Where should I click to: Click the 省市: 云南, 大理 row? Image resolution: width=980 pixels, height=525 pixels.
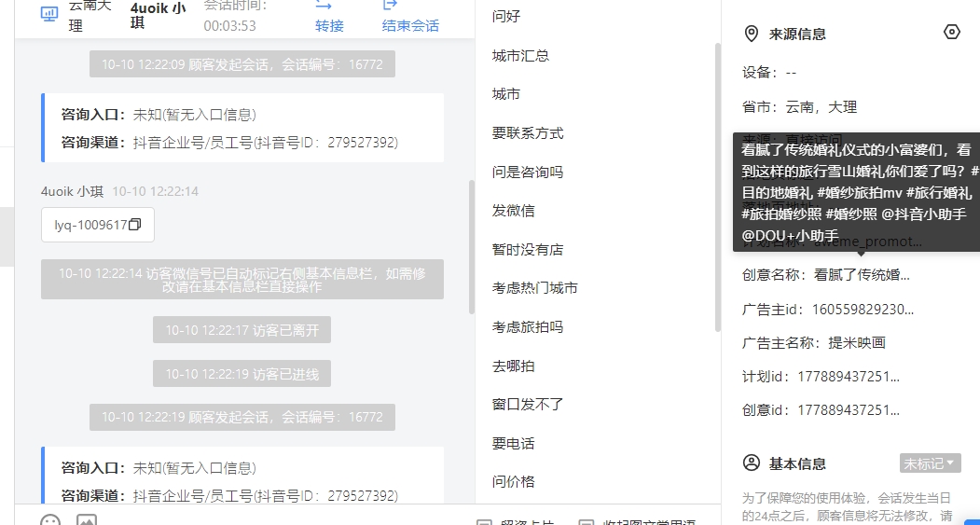point(799,107)
